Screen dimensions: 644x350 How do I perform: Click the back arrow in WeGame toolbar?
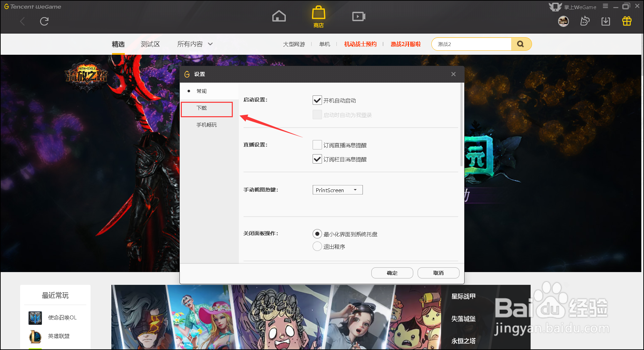click(22, 21)
